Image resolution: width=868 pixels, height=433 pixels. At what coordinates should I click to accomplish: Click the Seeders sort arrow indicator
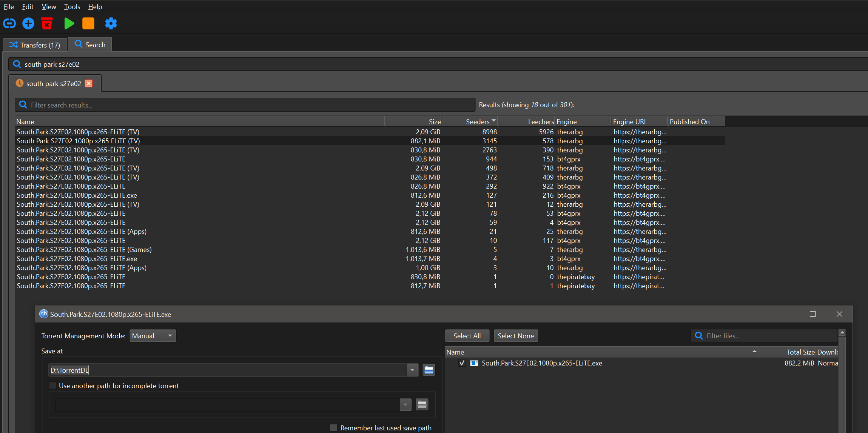493,121
